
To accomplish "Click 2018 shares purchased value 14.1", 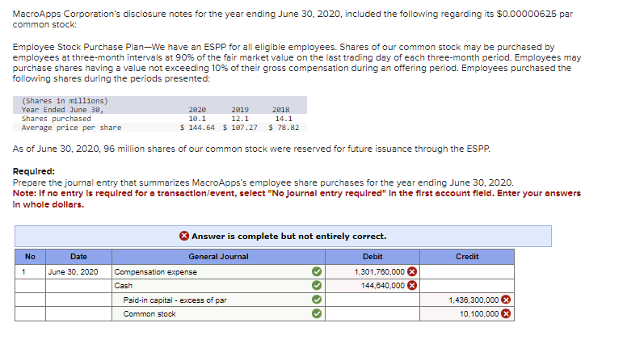I will [284, 119].
